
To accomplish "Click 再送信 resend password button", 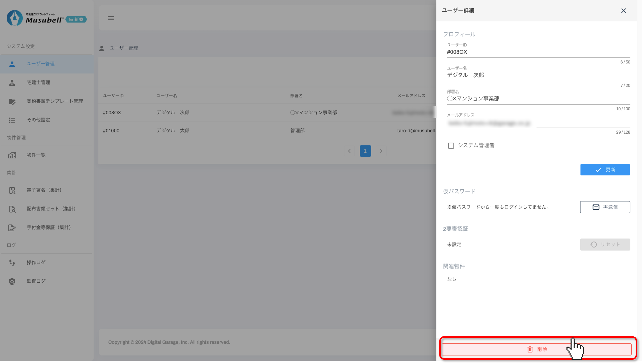I will pos(605,207).
